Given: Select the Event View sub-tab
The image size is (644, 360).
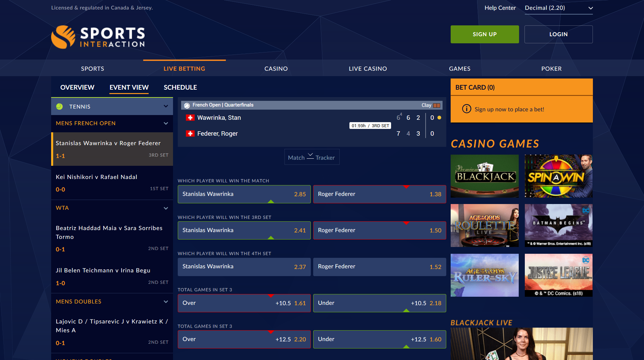Looking at the screenshot, I should (x=129, y=87).
